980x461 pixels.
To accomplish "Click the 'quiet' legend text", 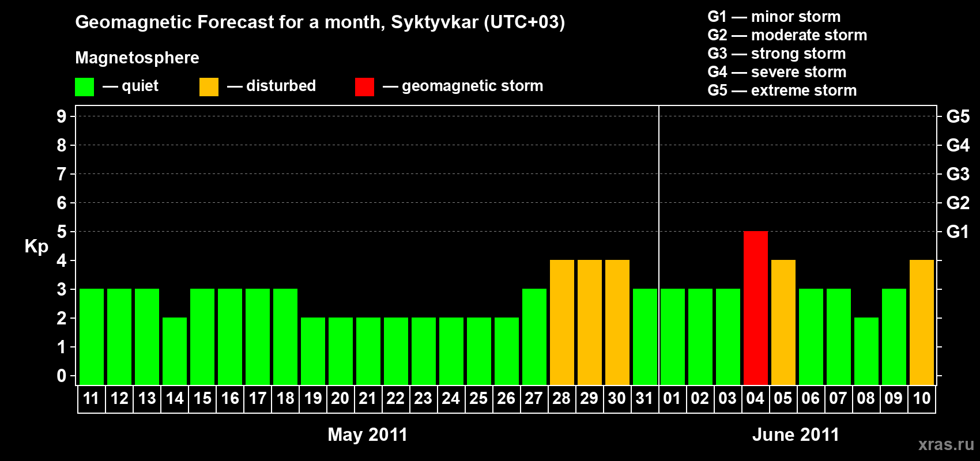I will (140, 86).
